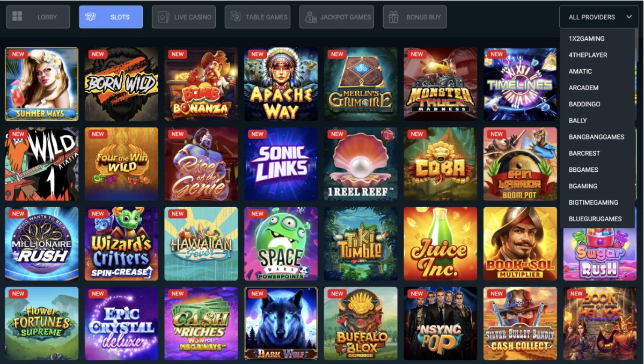This screenshot has width=644, height=364.
Task: Click the Table Games icon
Action: coord(236,17)
